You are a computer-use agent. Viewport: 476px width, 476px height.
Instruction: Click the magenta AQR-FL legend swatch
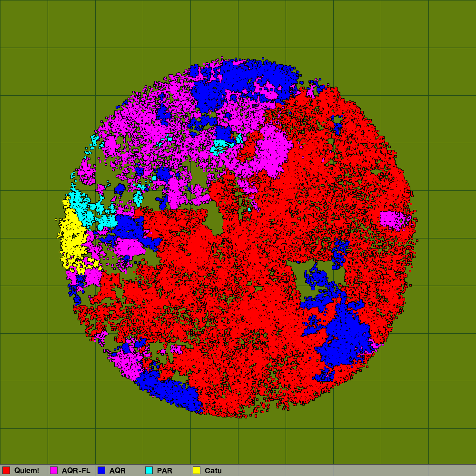click(54, 470)
